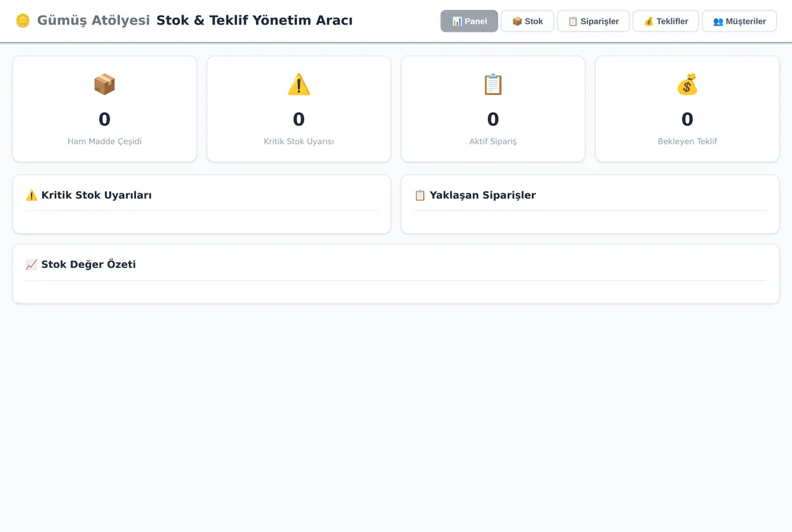Click the Ham Madde Çeşidi label
The width and height of the screenshot is (792, 532).
(x=104, y=141)
